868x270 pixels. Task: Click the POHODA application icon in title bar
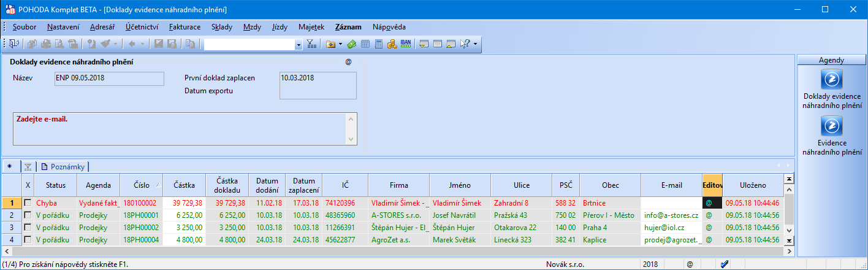click(10, 9)
